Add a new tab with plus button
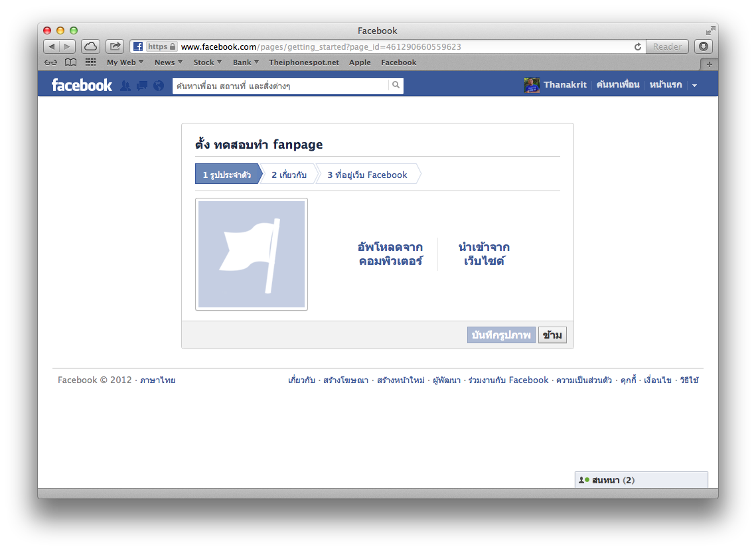Viewport: 756px width, 551px height. [x=709, y=64]
